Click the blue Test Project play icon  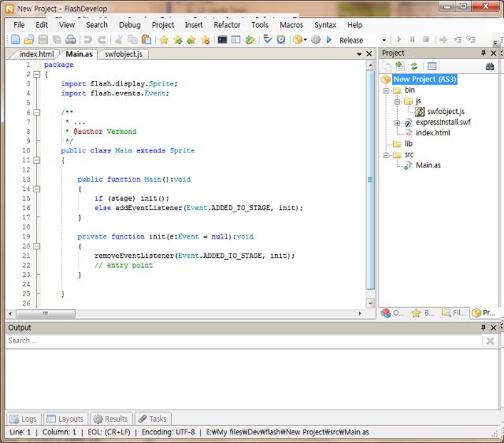tap(329, 39)
